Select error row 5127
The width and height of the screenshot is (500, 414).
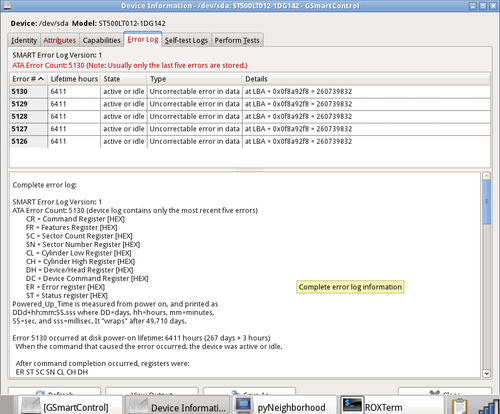(250, 129)
